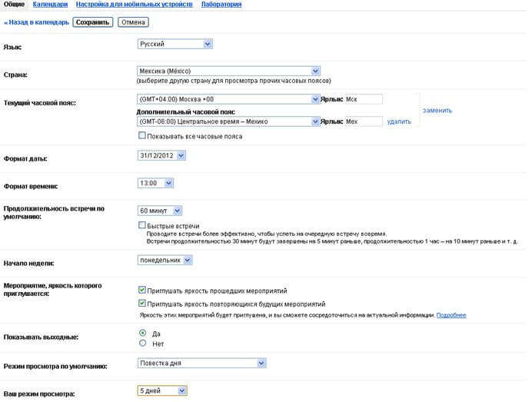
Task: Expand the Повестка дня default view dropdown
Action: pyautogui.click(x=201, y=363)
